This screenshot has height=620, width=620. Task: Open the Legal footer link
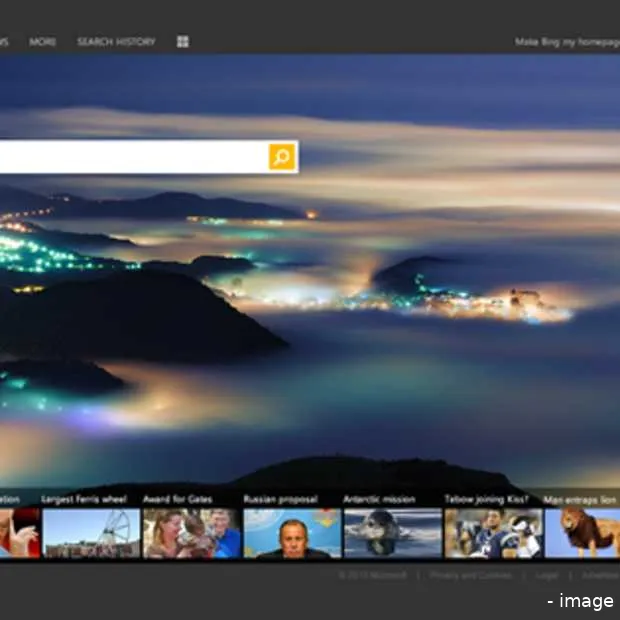coord(546,575)
